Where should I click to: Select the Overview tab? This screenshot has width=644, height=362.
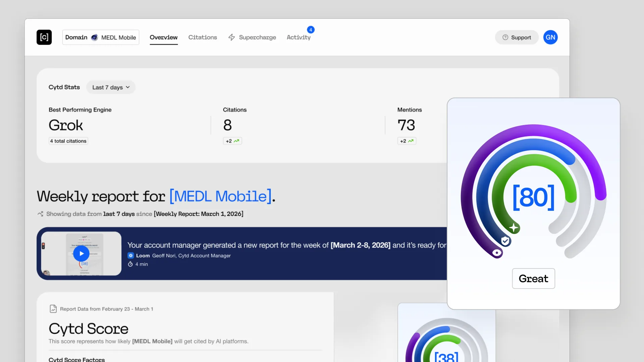(x=164, y=37)
